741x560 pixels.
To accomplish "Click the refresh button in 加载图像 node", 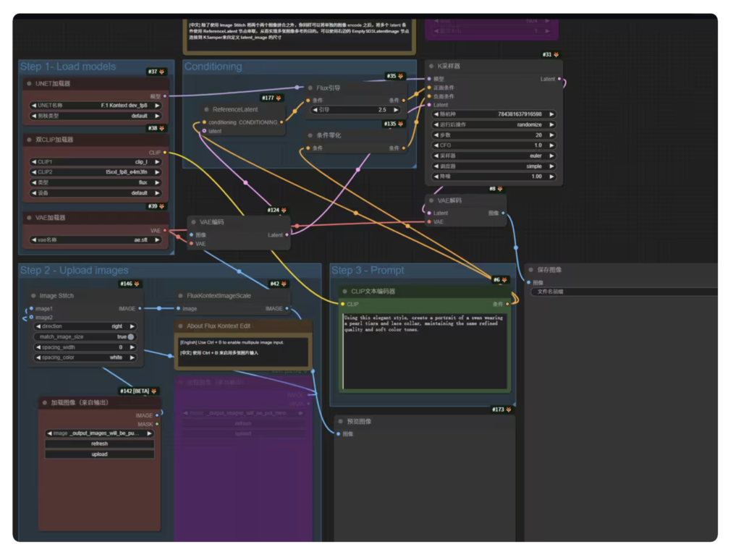I will (99, 444).
